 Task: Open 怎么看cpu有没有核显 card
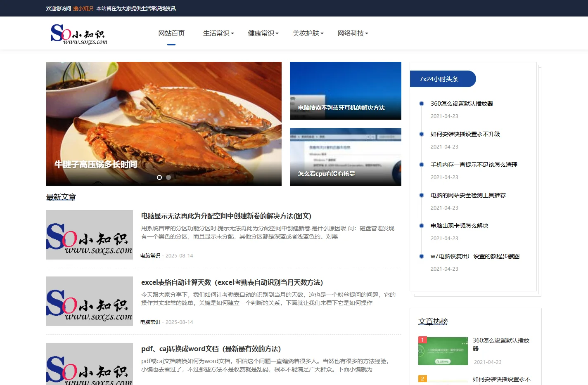(346, 157)
